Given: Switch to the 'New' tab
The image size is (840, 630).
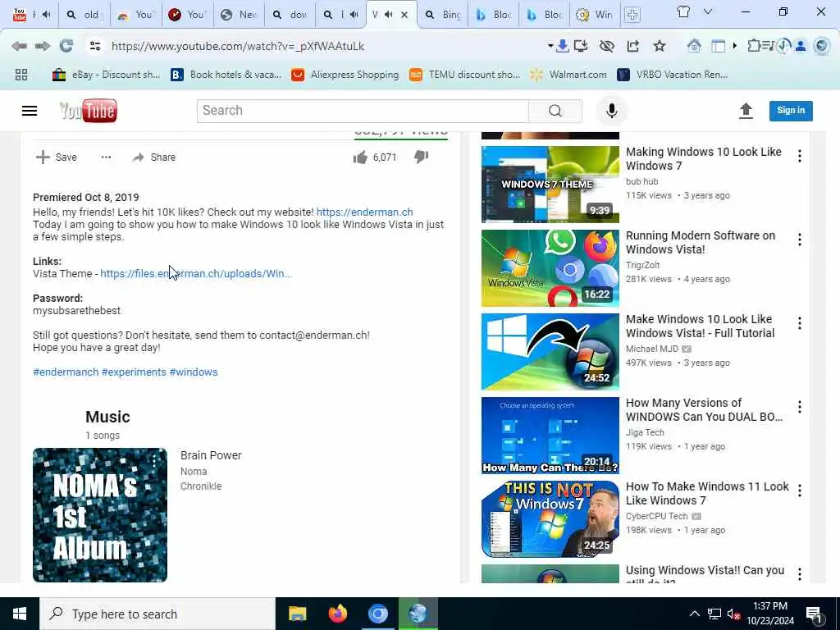Looking at the screenshot, I should (239, 15).
